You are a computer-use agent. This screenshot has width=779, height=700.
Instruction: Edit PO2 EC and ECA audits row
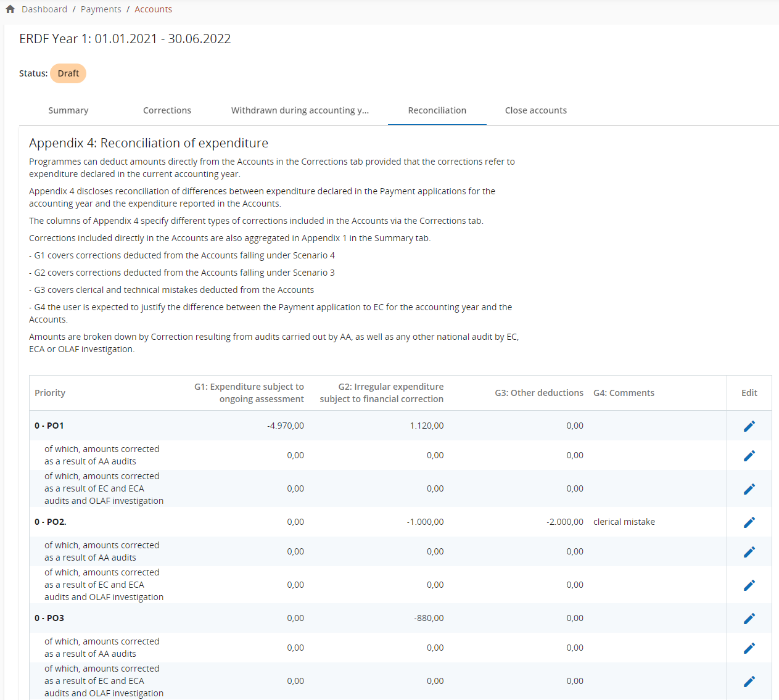point(749,585)
